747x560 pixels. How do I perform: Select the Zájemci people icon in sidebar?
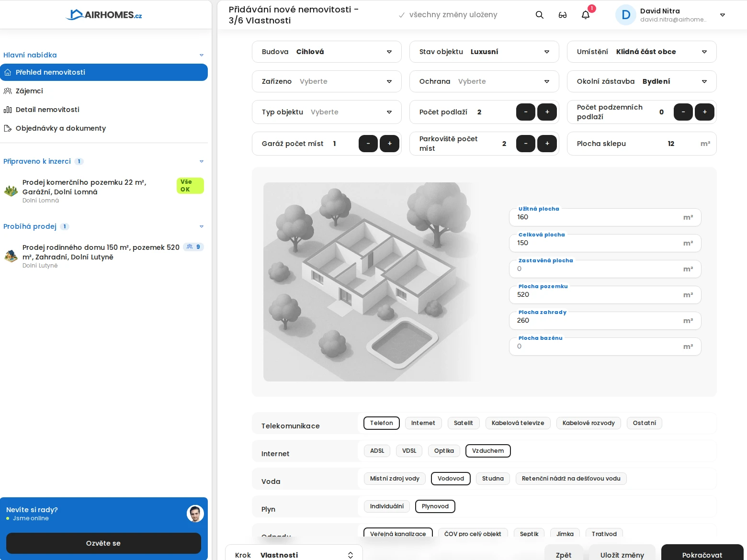8,91
